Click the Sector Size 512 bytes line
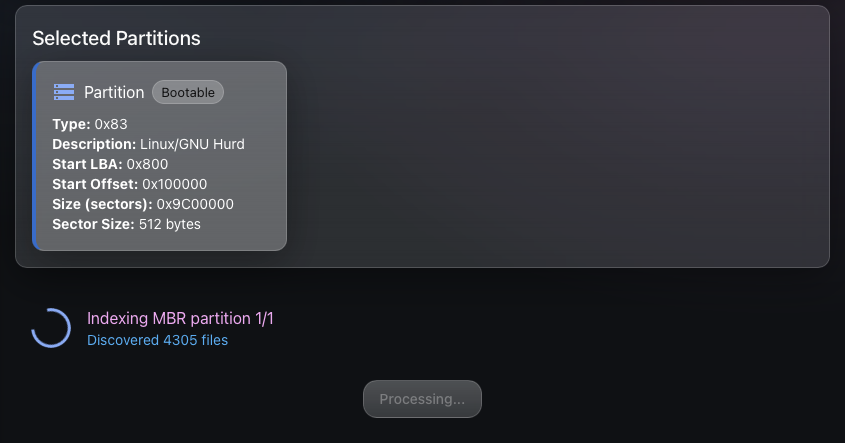 tap(126, 224)
